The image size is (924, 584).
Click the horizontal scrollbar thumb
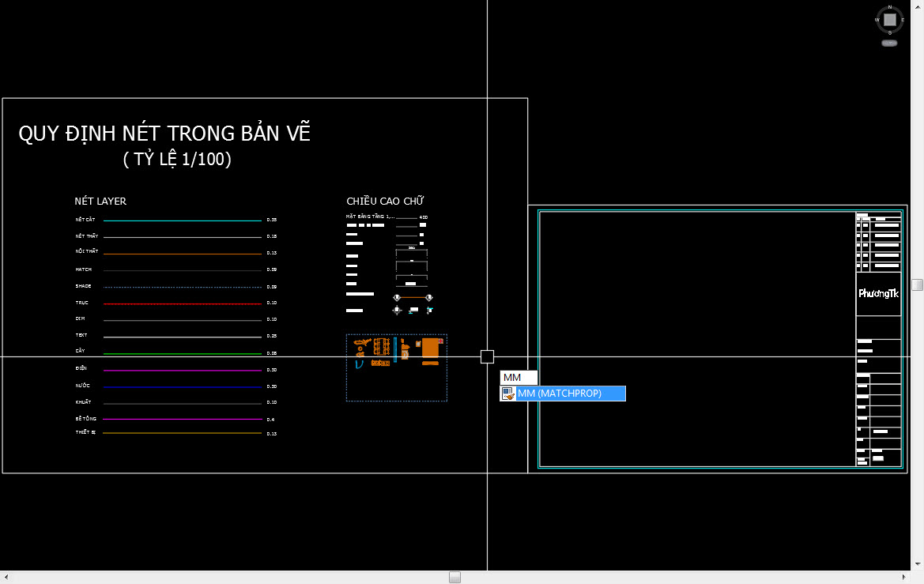coord(454,578)
